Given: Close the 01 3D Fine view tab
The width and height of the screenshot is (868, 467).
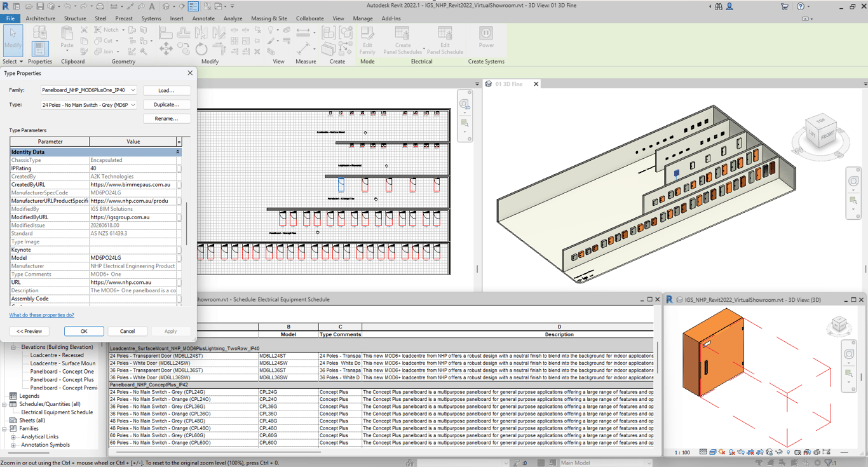Looking at the screenshot, I should pos(536,84).
